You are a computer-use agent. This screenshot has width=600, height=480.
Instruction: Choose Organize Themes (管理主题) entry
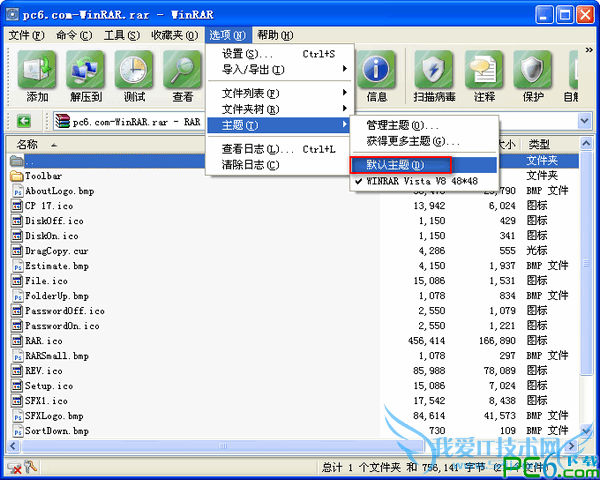click(x=424, y=125)
